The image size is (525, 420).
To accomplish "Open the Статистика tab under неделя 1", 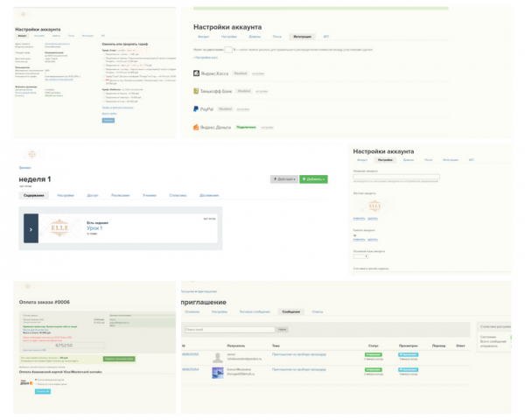I will point(178,195).
